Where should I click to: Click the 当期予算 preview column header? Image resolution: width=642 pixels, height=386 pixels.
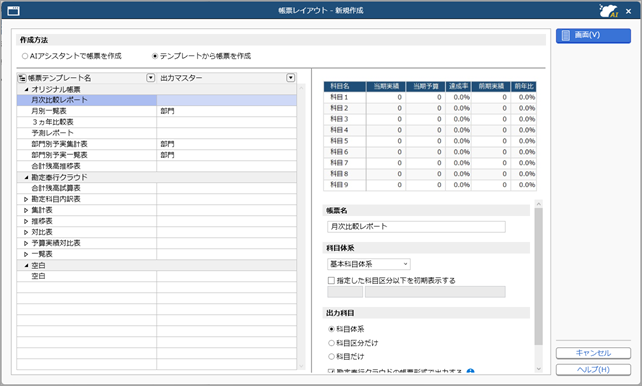tap(426, 86)
